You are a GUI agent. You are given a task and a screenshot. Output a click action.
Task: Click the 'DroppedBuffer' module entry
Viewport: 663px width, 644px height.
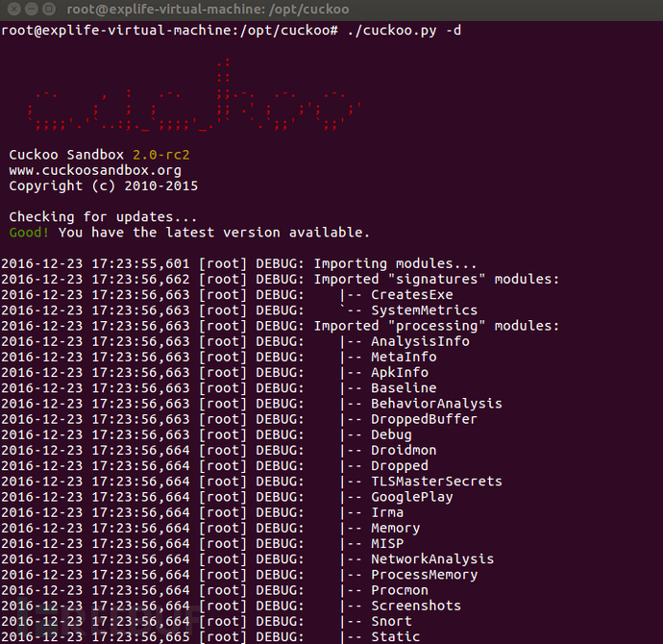[424, 419]
